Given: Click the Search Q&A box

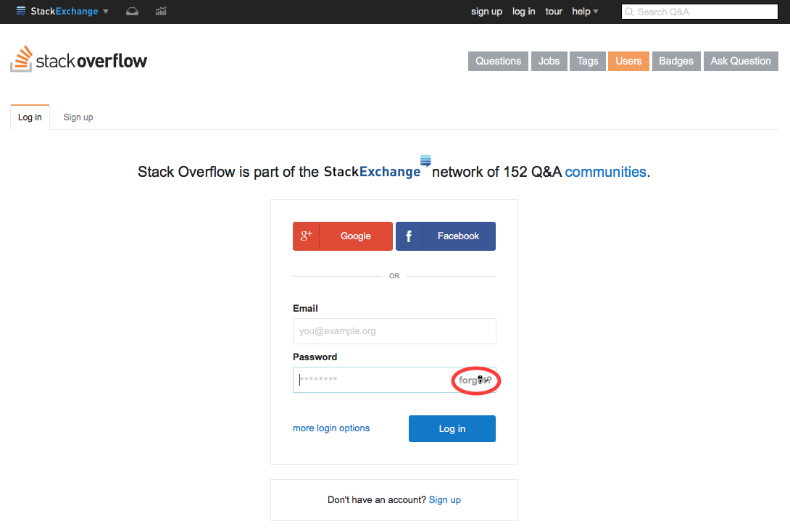Looking at the screenshot, I should pyautogui.click(x=699, y=12).
